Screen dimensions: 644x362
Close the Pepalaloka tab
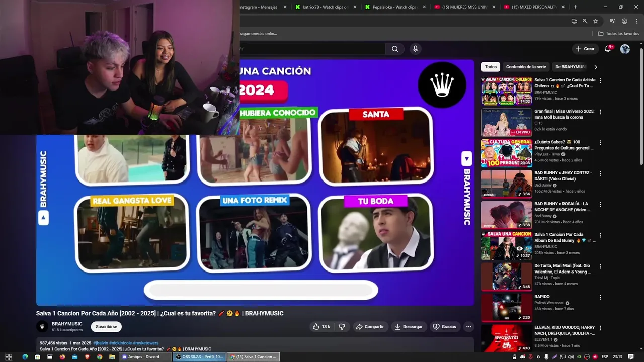point(424,7)
